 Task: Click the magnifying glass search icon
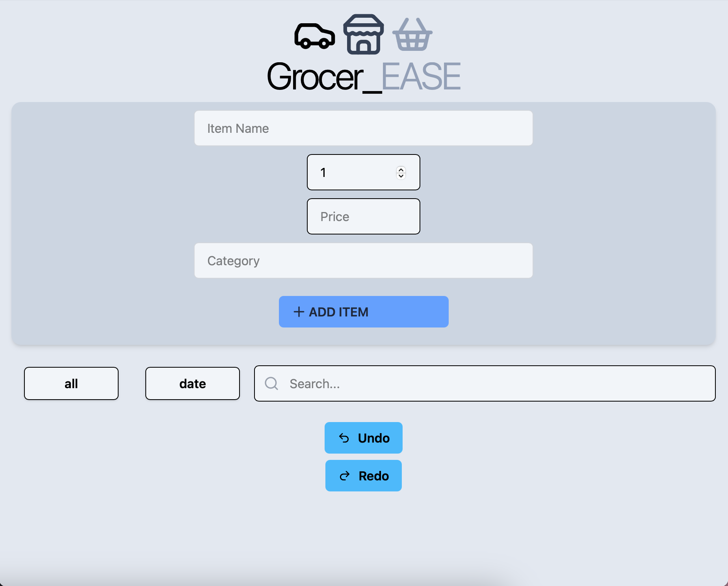click(271, 383)
